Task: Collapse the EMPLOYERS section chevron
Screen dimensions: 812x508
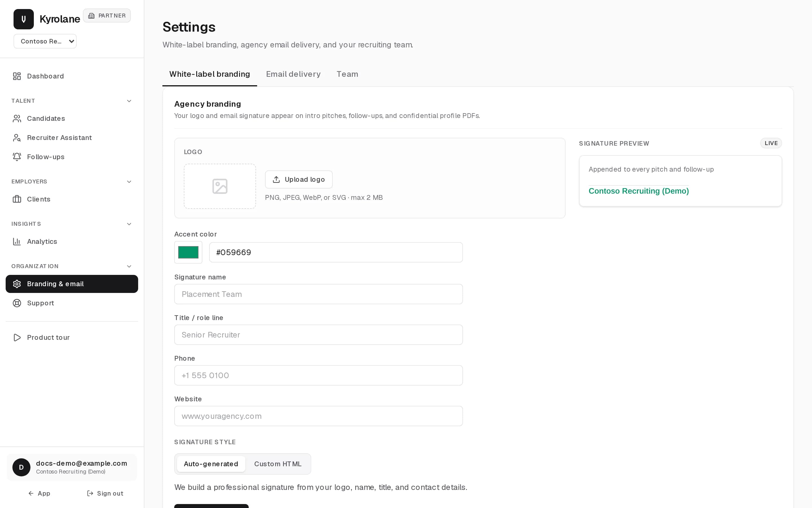Action: click(129, 182)
